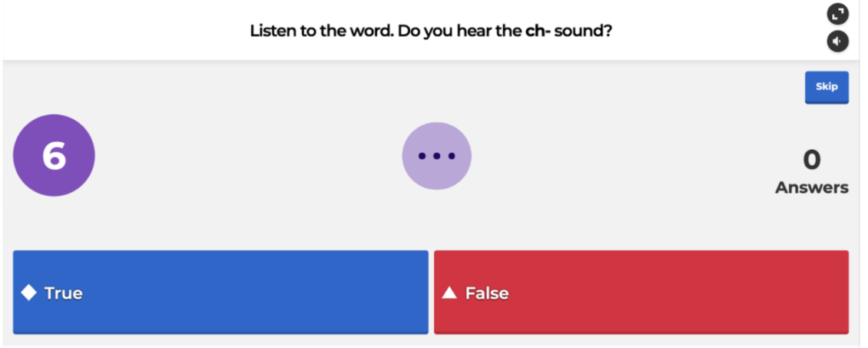Skip the current question
The width and height of the screenshot is (868, 348).
coord(827,87)
